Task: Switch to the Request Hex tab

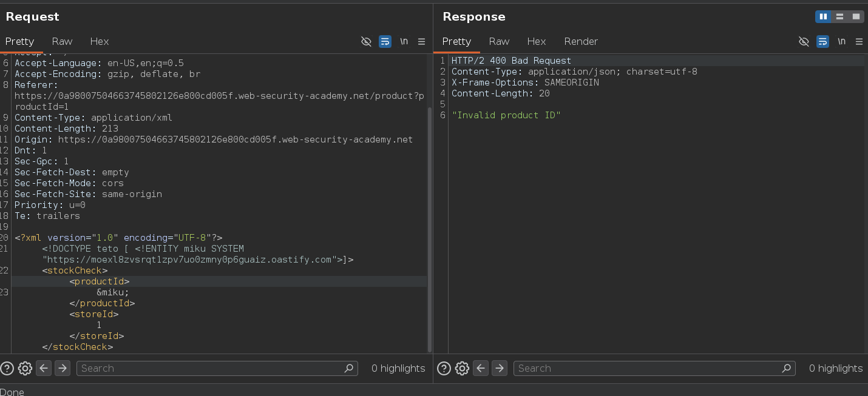Action: (100, 41)
